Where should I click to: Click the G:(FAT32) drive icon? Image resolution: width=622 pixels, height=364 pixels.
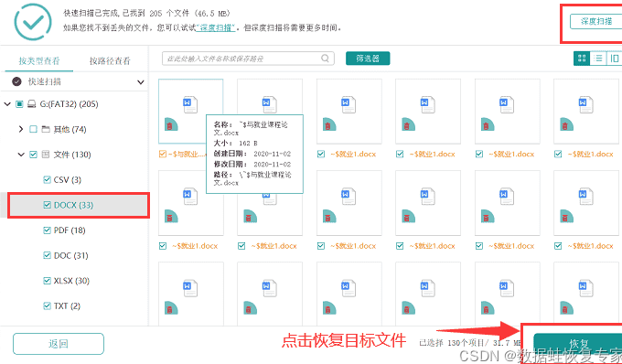pyautogui.click(x=31, y=104)
